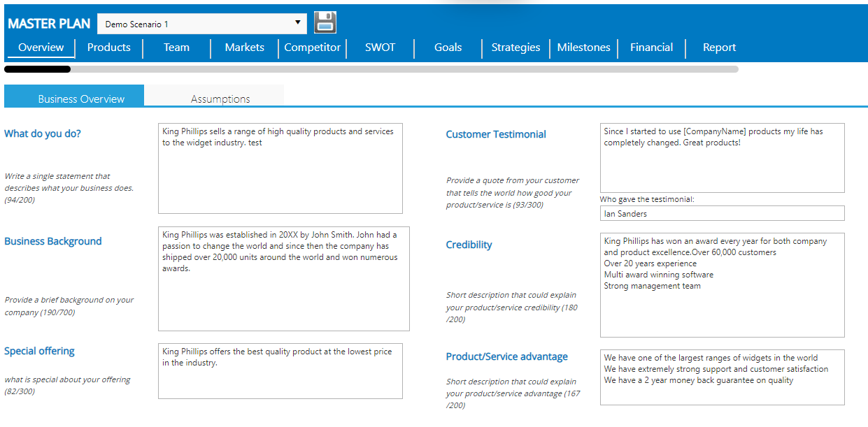This screenshot has height=427, width=868.
Task: Open the Demo Scenario 1 dropdown
Action: pyautogui.click(x=201, y=24)
